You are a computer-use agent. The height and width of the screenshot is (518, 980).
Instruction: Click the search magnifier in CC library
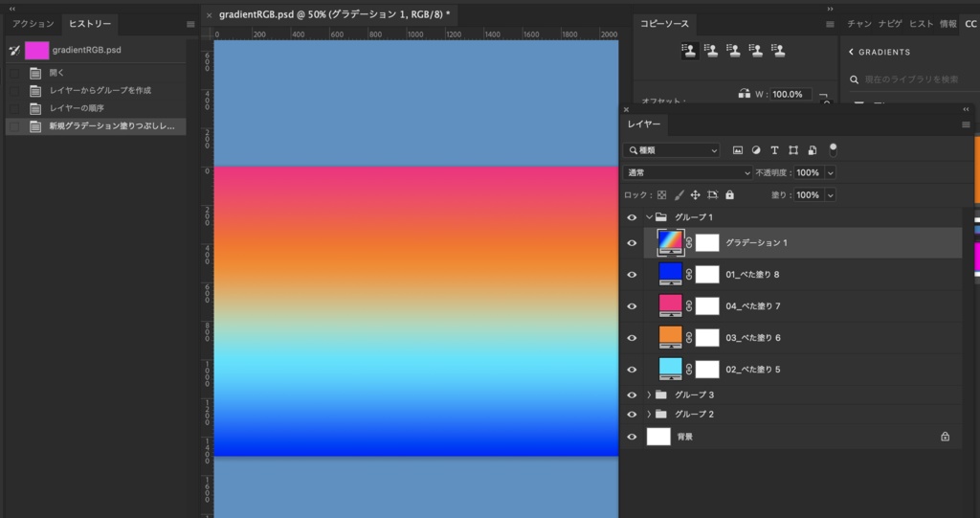tap(855, 79)
